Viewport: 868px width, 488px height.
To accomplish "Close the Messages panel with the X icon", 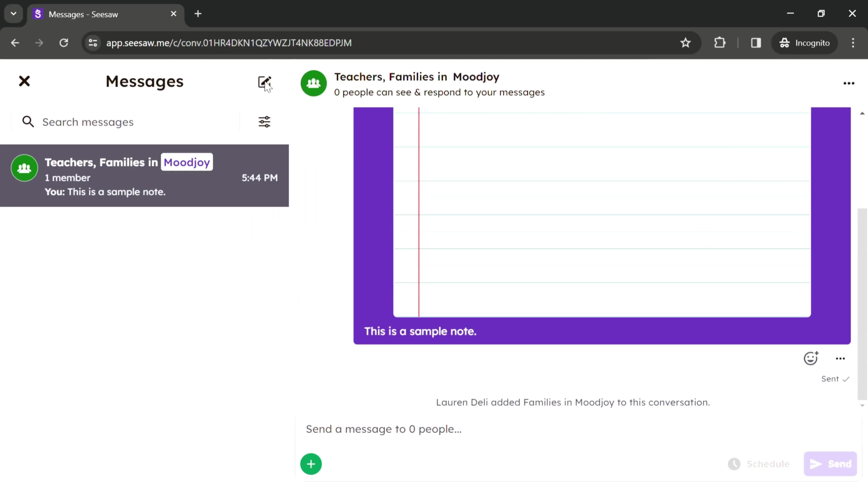I will click(24, 81).
